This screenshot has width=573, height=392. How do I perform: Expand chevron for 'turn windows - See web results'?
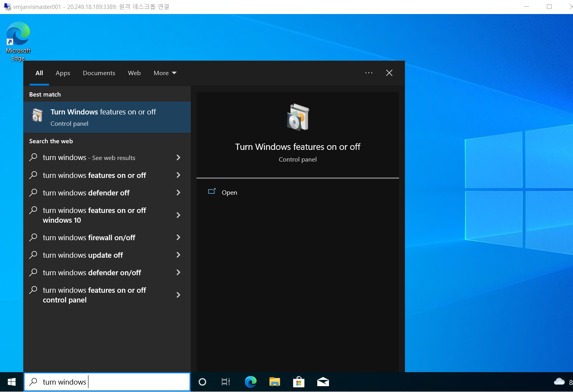[178, 157]
